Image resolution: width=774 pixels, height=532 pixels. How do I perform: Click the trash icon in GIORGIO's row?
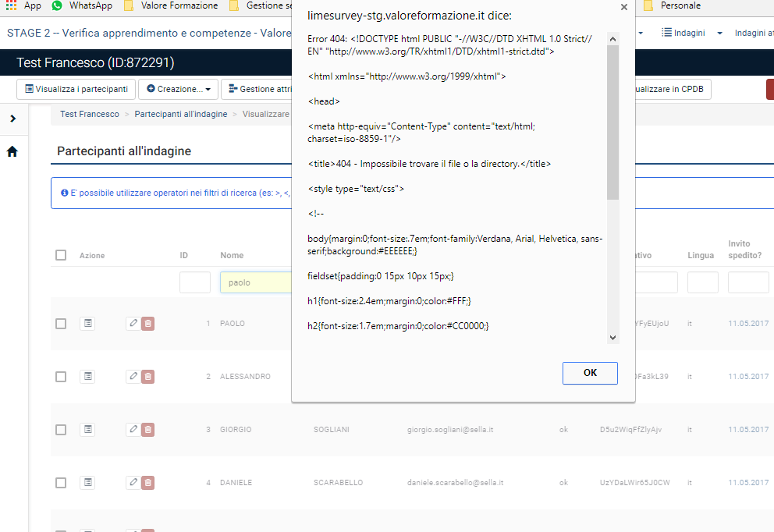(148, 430)
